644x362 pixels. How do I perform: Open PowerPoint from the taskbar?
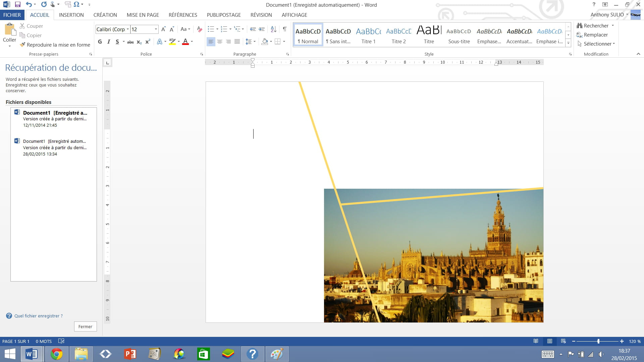[130, 354]
